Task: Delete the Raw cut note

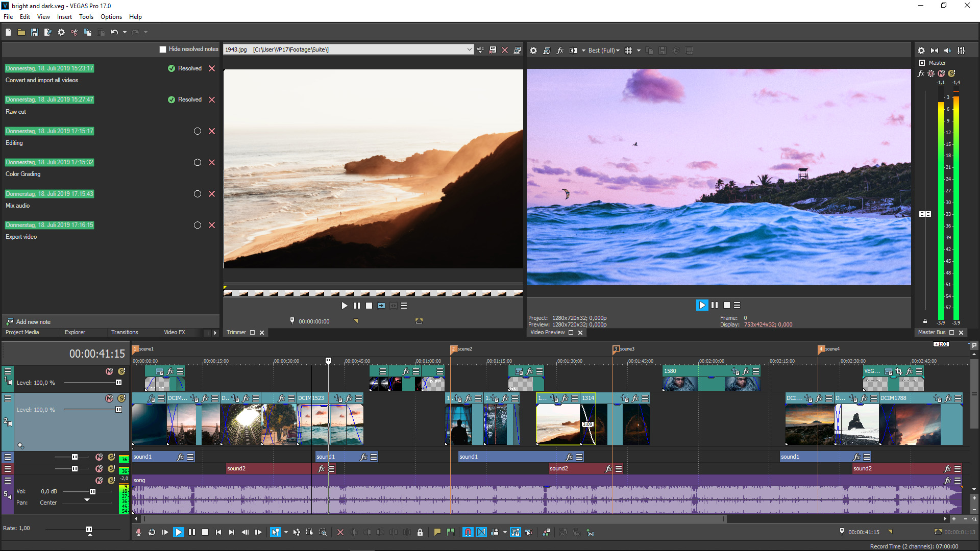Action: pos(212,100)
